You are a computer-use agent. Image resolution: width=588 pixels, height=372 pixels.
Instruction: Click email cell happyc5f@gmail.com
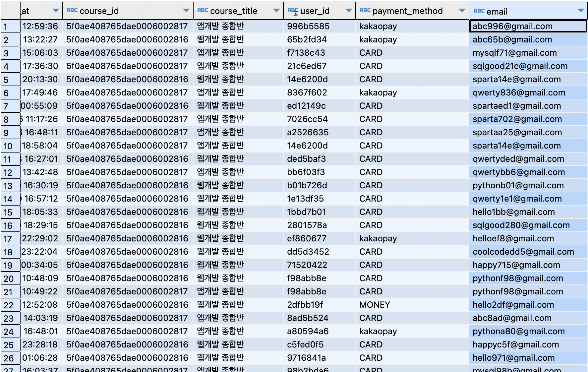pos(528,344)
